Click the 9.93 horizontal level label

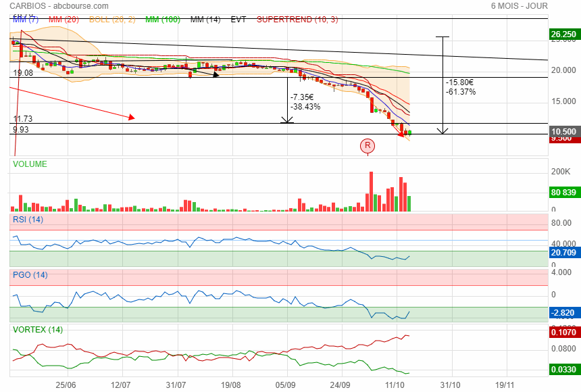click(x=21, y=130)
